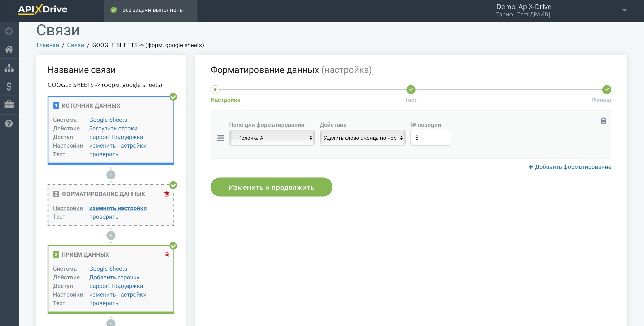Viewport: 644px width, 326px height.
Task: Click № позиции input field
Action: click(430, 138)
